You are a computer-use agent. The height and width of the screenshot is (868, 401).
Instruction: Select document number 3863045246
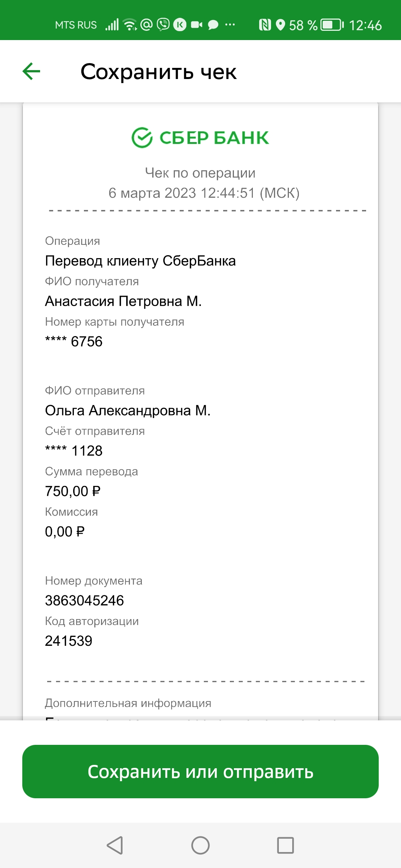pos(84,601)
